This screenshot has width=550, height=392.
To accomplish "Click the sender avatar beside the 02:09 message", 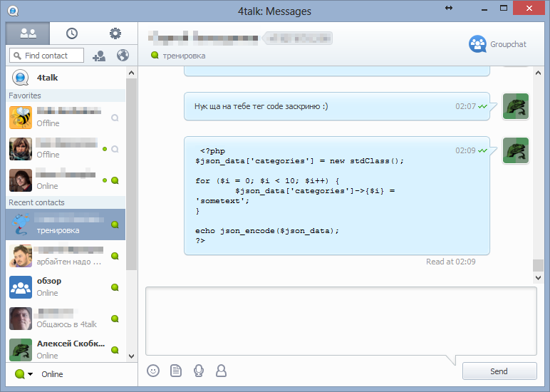I will 516,150.
